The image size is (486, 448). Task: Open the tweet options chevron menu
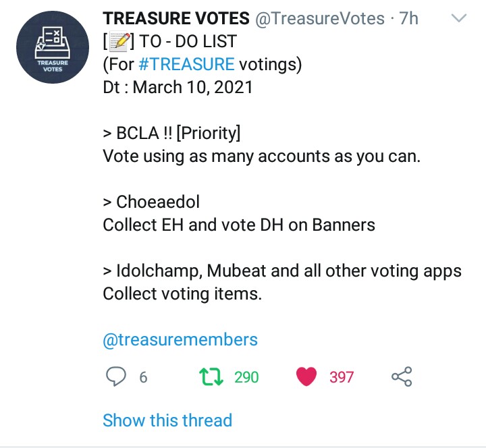pos(458,19)
